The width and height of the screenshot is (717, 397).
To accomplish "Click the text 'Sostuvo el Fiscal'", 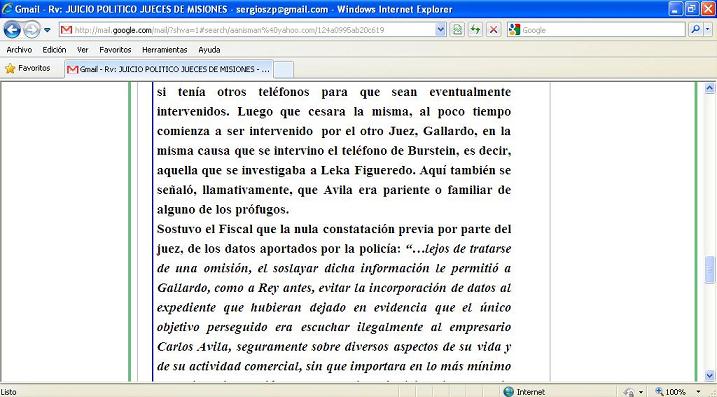I will point(205,229).
